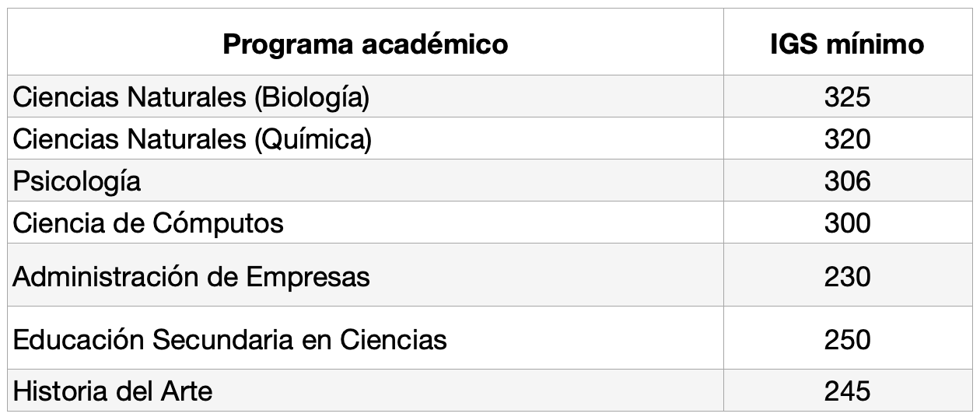Click the "Programa académico" column header
The height and width of the screenshot is (417, 980).
pyautogui.click(x=365, y=44)
